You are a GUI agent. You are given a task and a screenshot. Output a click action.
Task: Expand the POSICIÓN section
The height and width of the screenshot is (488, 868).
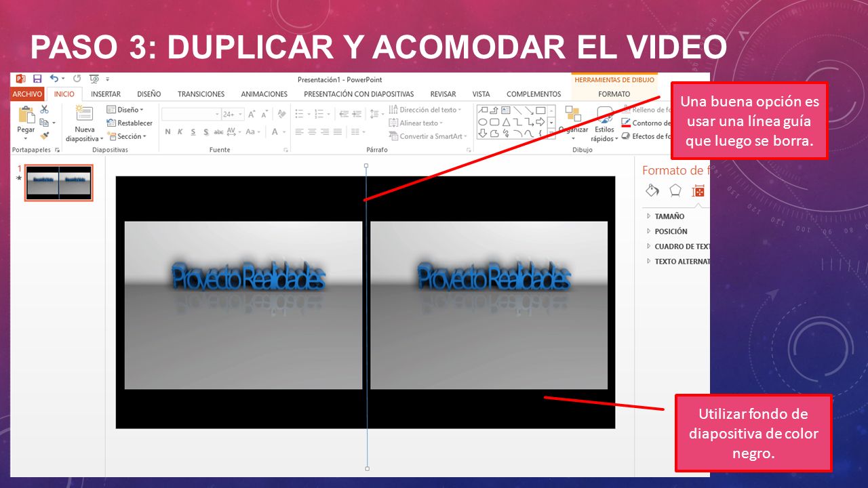click(x=667, y=231)
